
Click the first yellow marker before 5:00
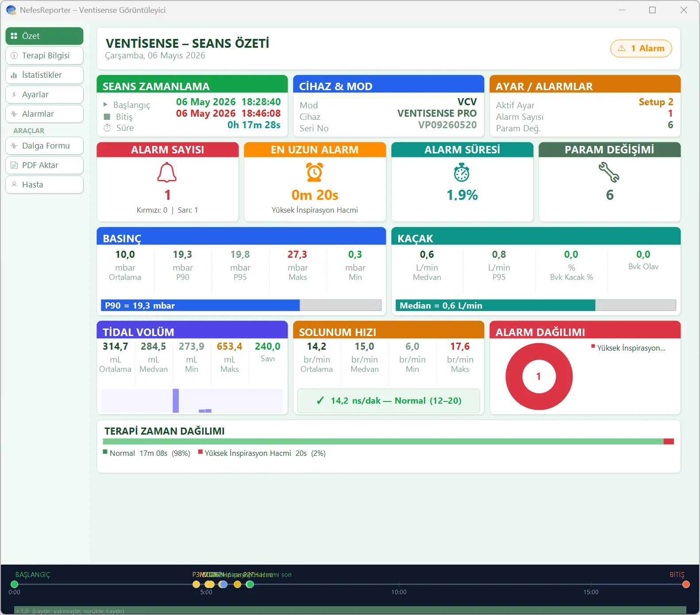click(x=196, y=584)
